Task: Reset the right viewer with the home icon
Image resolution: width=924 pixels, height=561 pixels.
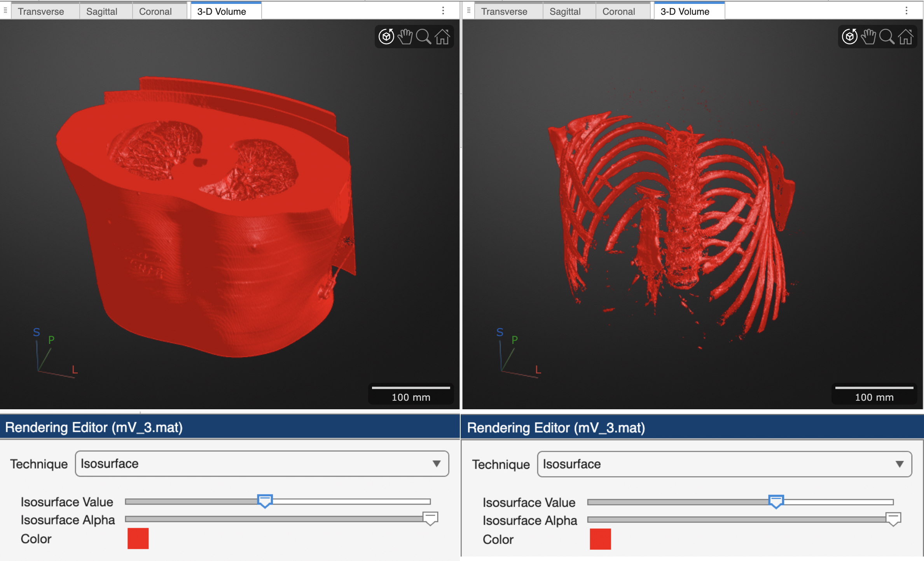Action: coord(906,36)
